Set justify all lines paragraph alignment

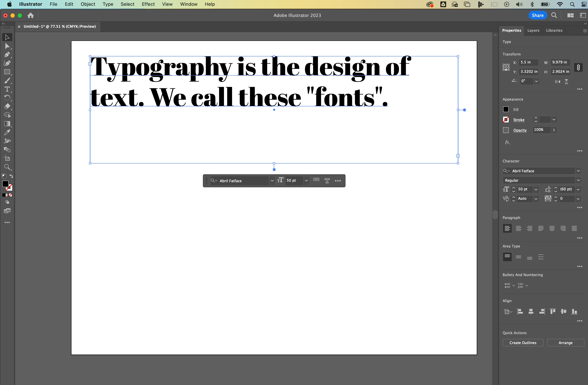[x=574, y=229]
